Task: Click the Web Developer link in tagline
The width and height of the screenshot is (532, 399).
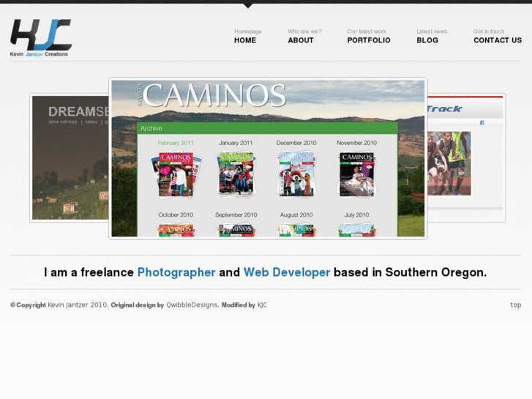Action: 287,272
